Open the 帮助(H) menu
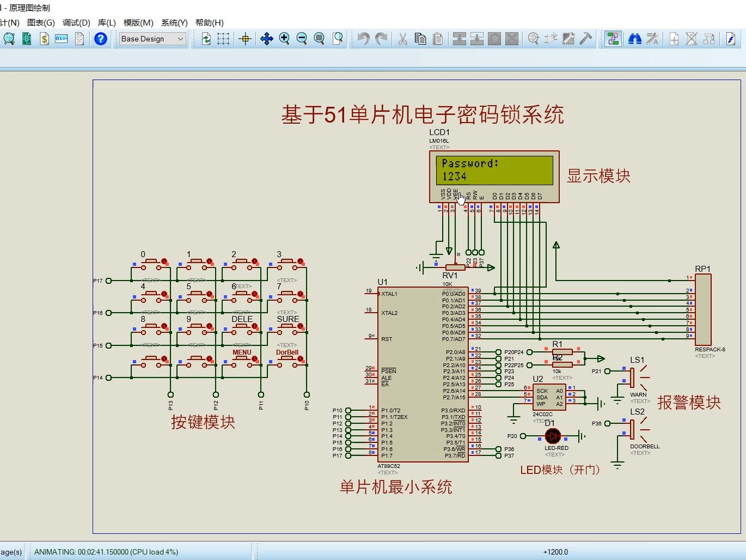 [210, 22]
